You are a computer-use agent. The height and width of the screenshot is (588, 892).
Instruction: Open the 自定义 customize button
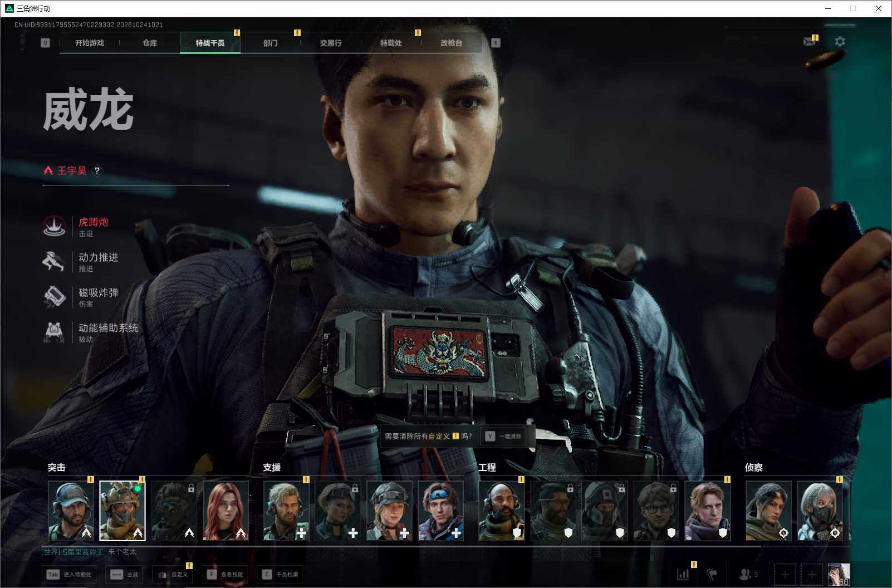[x=173, y=574]
